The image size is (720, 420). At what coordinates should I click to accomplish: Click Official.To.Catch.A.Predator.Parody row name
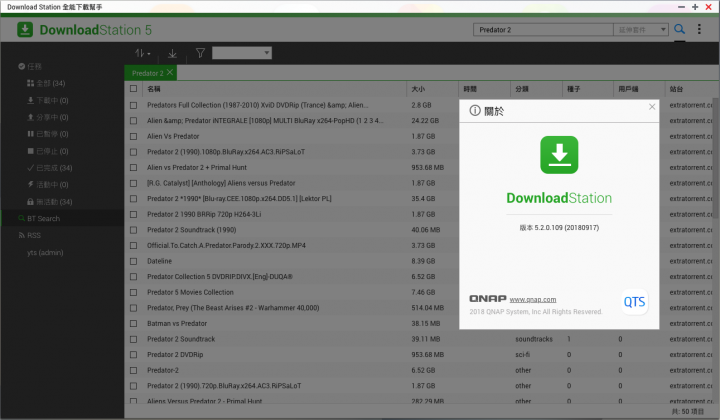click(226, 245)
